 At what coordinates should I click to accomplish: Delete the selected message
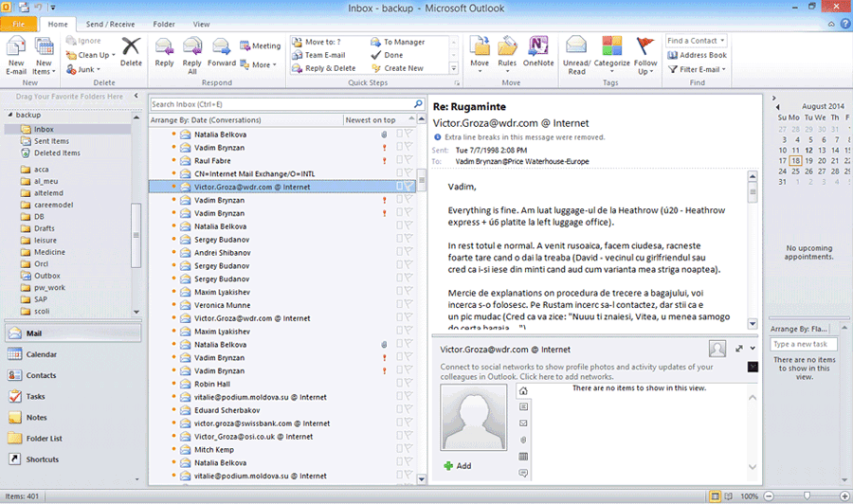[131, 52]
